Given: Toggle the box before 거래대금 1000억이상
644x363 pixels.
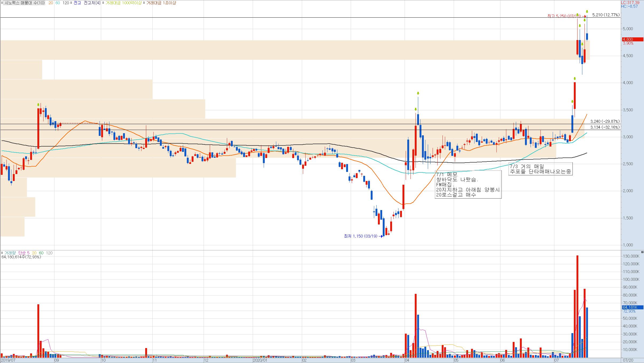Looking at the screenshot, I should point(103,3).
